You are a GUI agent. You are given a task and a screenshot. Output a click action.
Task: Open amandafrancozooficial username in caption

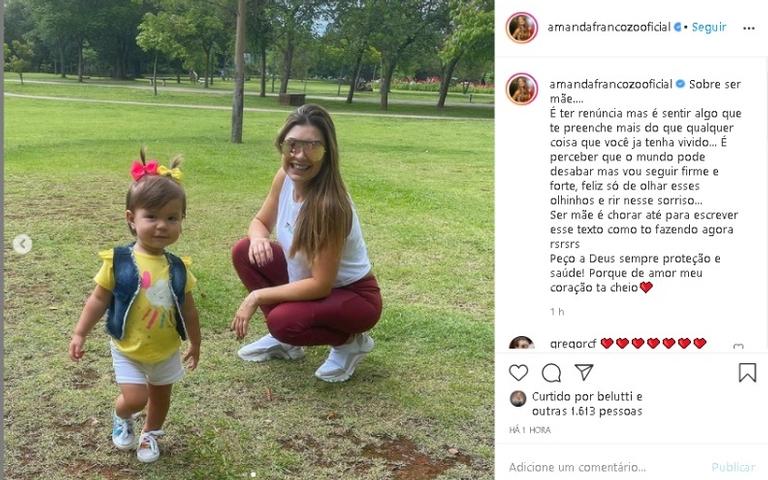coord(611,84)
